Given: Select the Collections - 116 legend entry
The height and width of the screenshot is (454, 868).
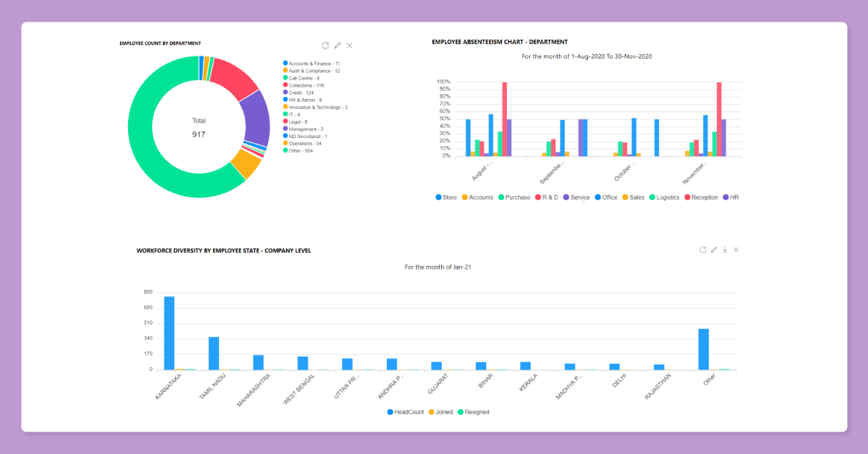Looking at the screenshot, I should tap(306, 85).
